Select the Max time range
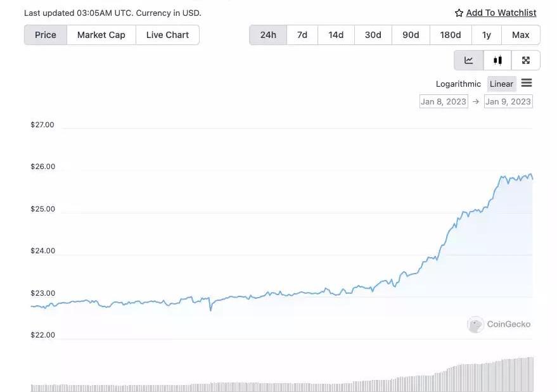557x392 pixels. coord(520,35)
